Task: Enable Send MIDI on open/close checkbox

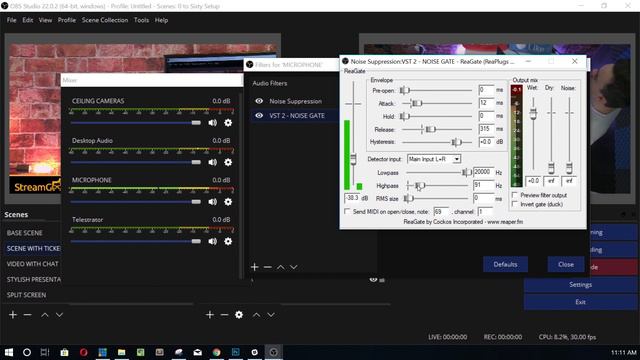Action: tap(347, 211)
